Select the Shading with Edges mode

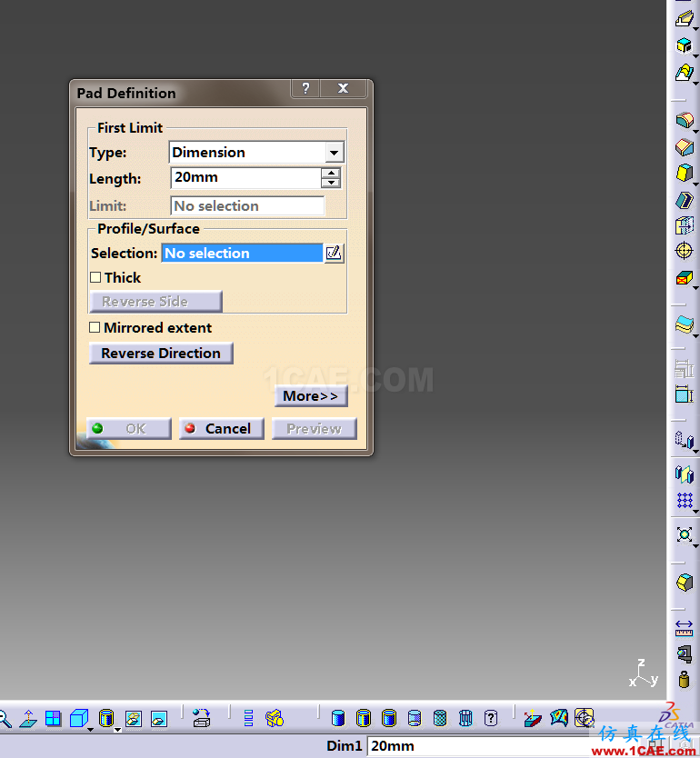(364, 718)
